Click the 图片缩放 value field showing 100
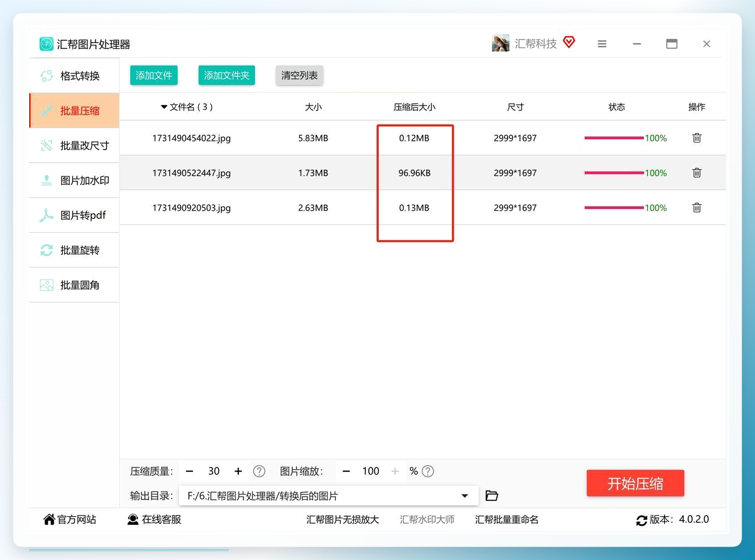The image size is (755, 560). (371, 471)
